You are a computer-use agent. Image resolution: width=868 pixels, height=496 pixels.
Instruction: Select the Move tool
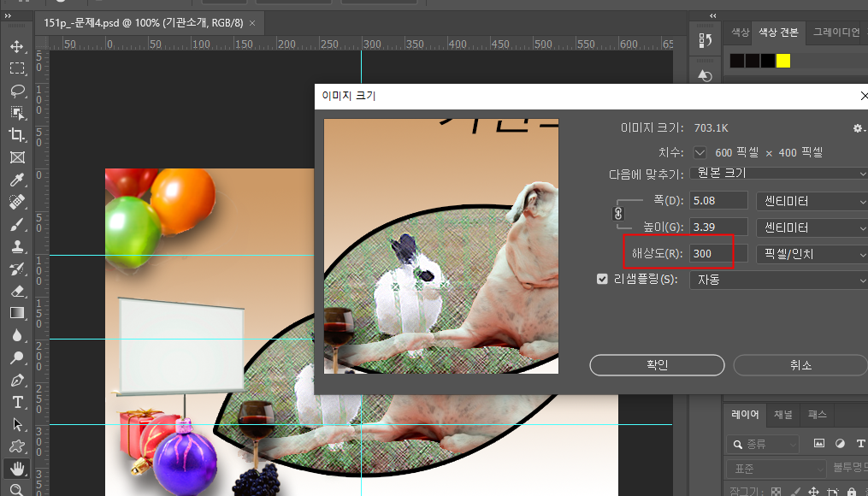(16, 46)
